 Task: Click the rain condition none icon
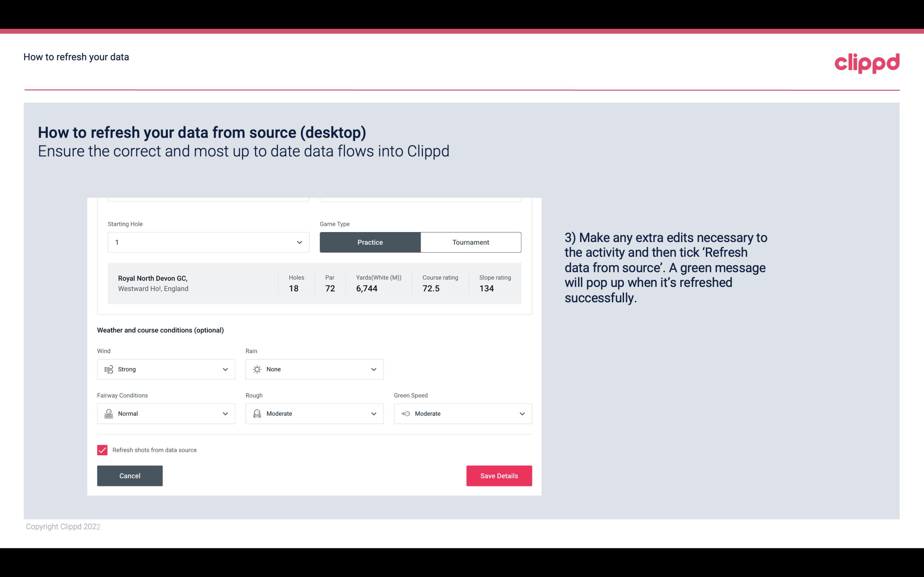(x=257, y=369)
